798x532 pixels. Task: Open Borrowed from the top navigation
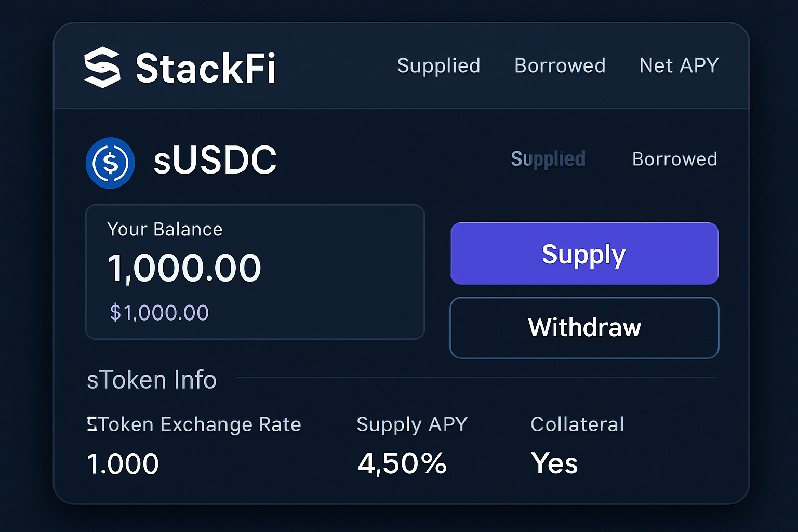pyautogui.click(x=560, y=66)
